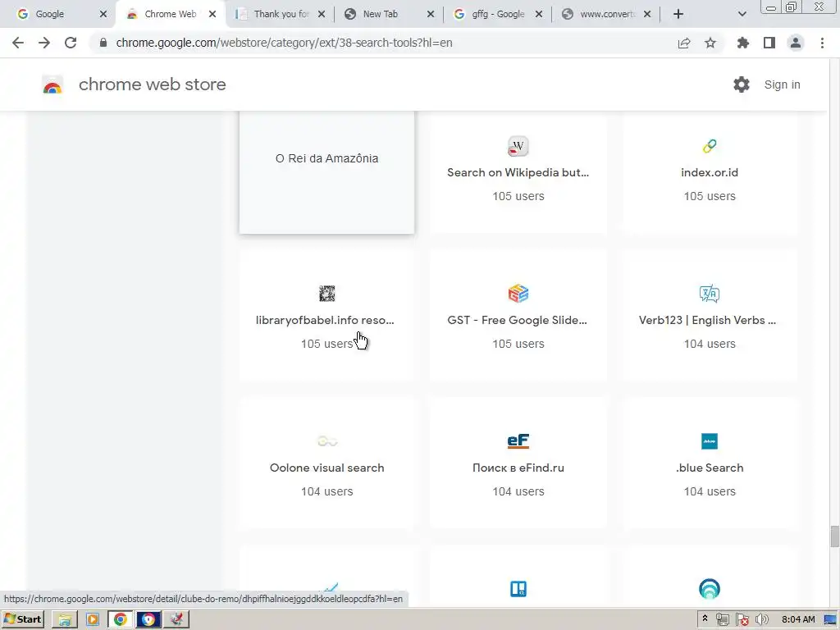This screenshot has height=630, width=840.
Task: Click the chrome web store heading
Action: pyautogui.click(x=152, y=84)
